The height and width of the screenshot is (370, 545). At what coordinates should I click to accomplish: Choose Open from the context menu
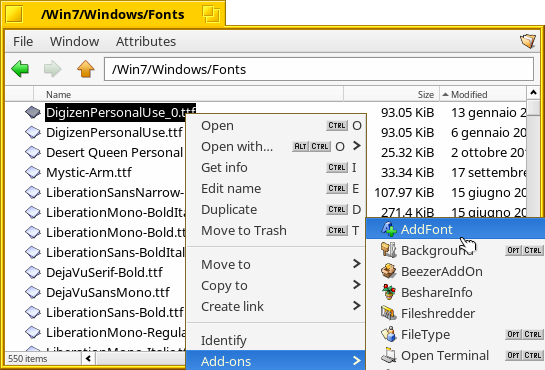[276, 125]
